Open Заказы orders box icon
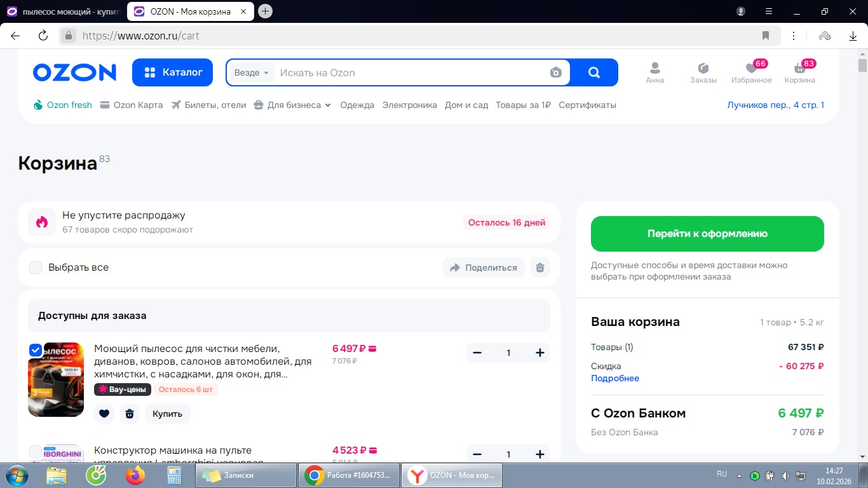 [x=703, y=69]
